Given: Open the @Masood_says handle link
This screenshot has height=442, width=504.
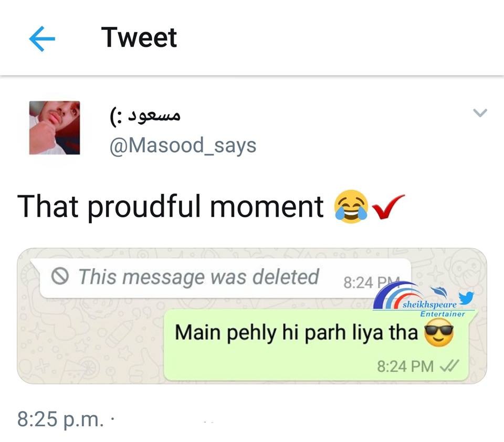Looking at the screenshot, I should pos(183,145).
